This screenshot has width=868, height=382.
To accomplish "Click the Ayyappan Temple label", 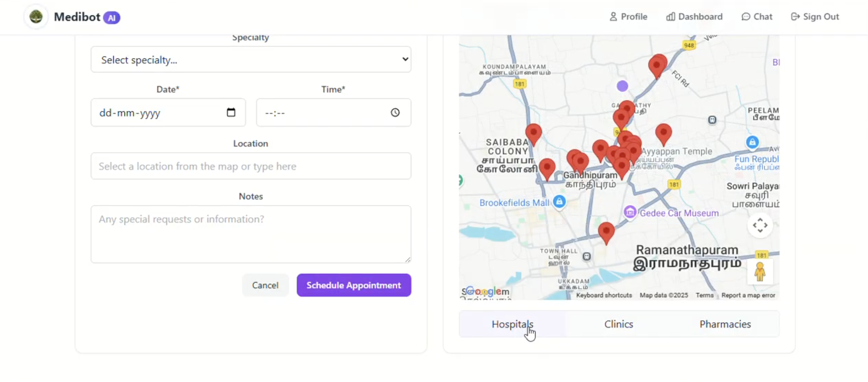I will [677, 152].
